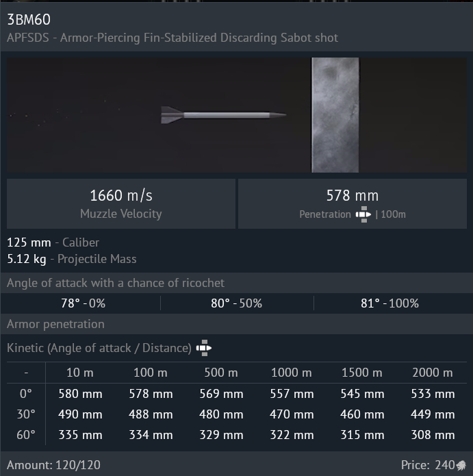Click the APFSDS shell type description
The height and width of the screenshot is (476, 473).
coord(172,38)
